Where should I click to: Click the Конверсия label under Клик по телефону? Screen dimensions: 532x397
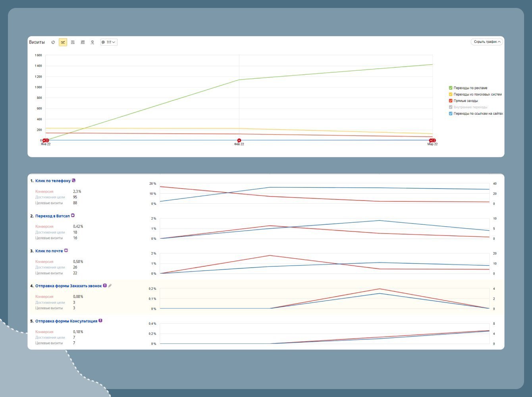coord(44,191)
